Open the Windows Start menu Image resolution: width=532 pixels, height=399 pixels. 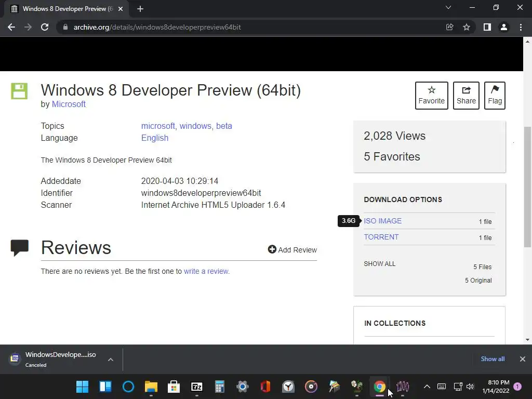pos(82,387)
